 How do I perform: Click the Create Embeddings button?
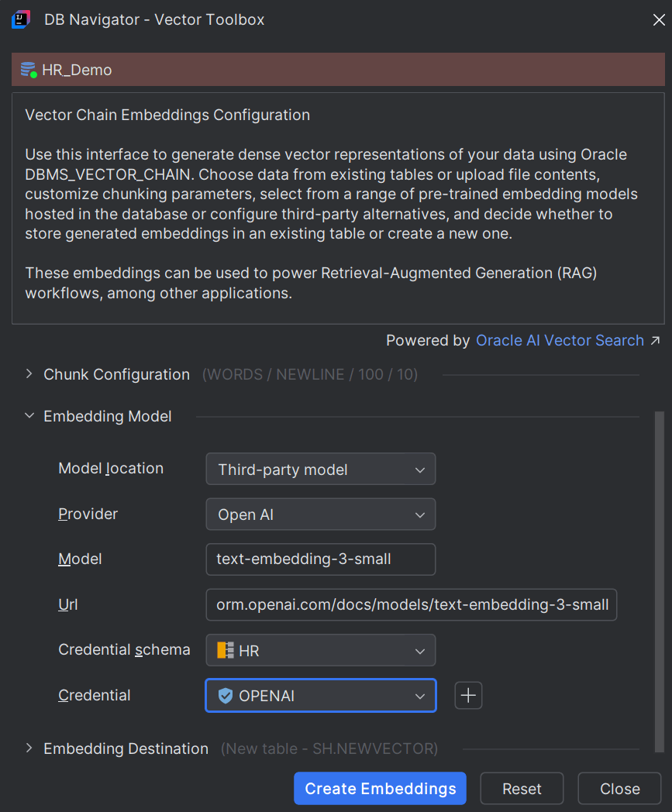click(380, 789)
